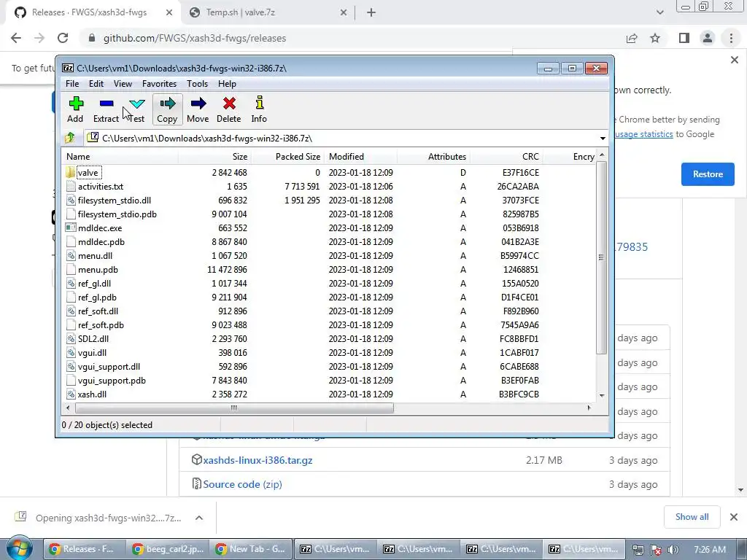Click the file list vertical scrollbar thumb
747x560 pixels.
(x=601, y=257)
